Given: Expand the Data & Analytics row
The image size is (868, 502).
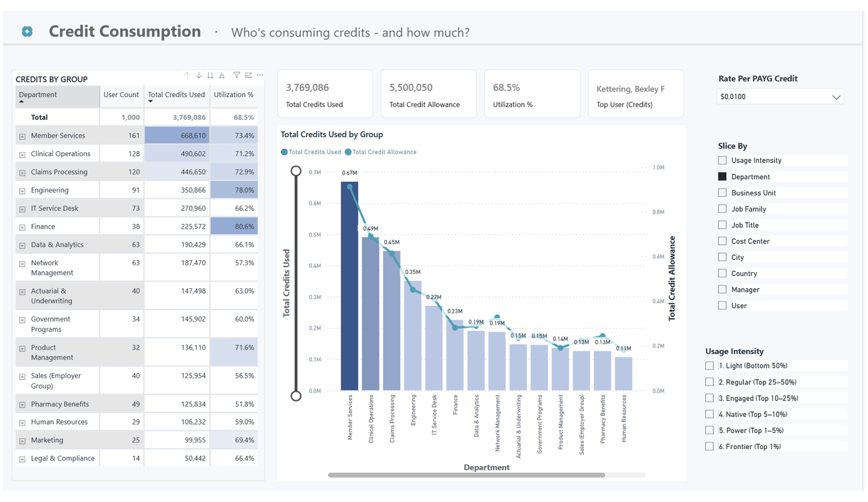Looking at the screenshot, I should click(x=22, y=246).
